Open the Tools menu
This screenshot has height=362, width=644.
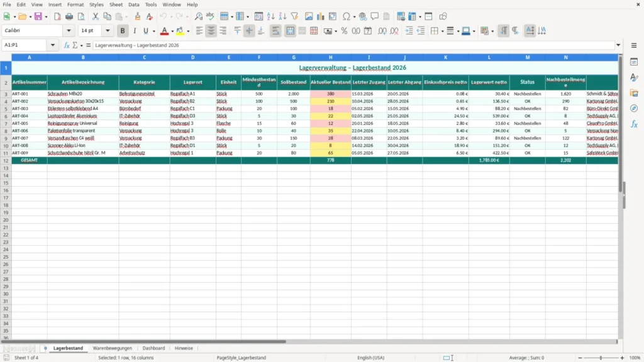pos(151,4)
